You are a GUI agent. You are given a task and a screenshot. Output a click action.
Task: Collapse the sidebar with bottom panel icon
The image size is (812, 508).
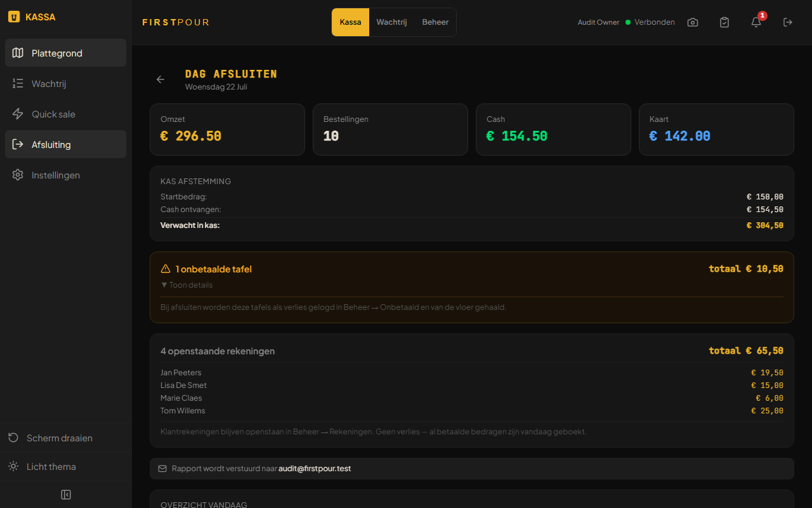[66, 495]
